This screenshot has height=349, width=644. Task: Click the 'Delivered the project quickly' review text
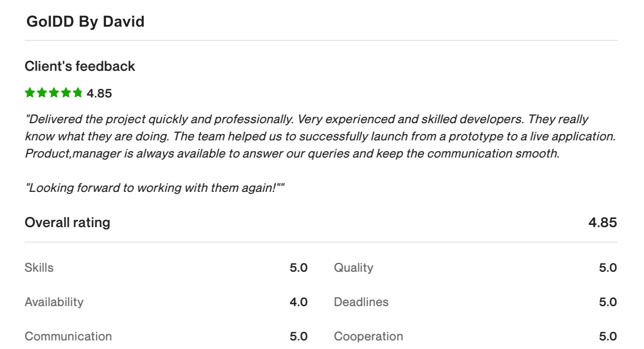pyautogui.click(x=320, y=136)
